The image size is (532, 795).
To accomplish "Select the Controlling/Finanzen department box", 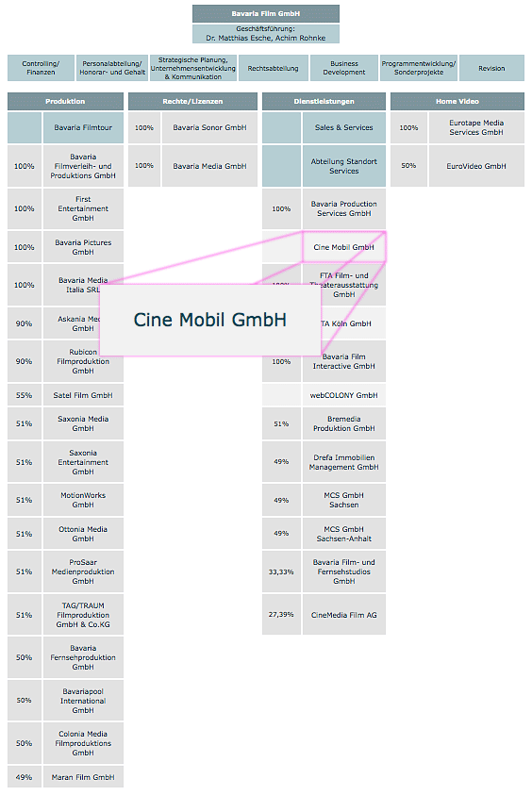I will coord(42,68).
